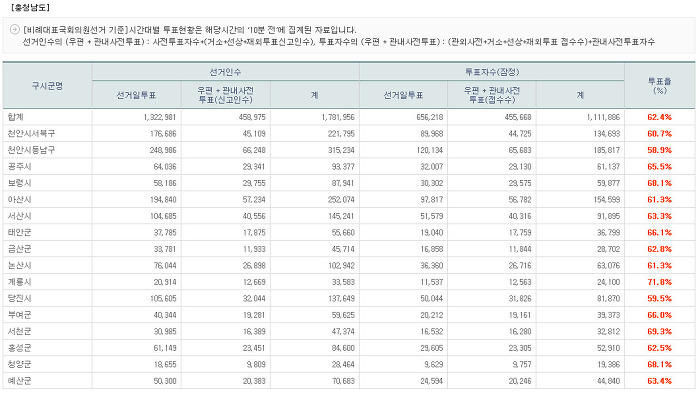Select the 천안시동남구 row label
This screenshot has height=395, width=700.
31,150
